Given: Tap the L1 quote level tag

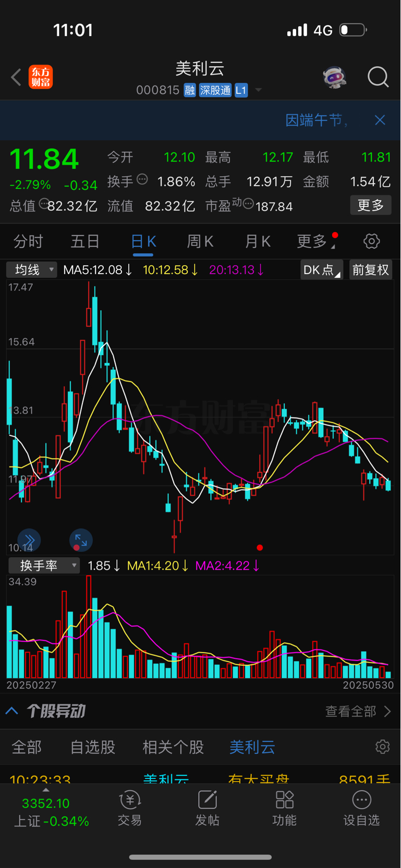Looking at the screenshot, I should pyautogui.click(x=241, y=90).
